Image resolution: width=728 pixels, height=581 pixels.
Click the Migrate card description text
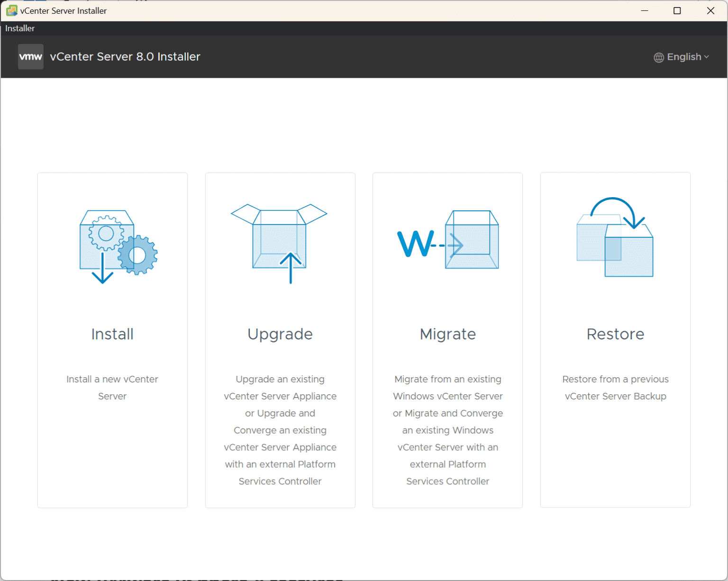[x=447, y=430]
